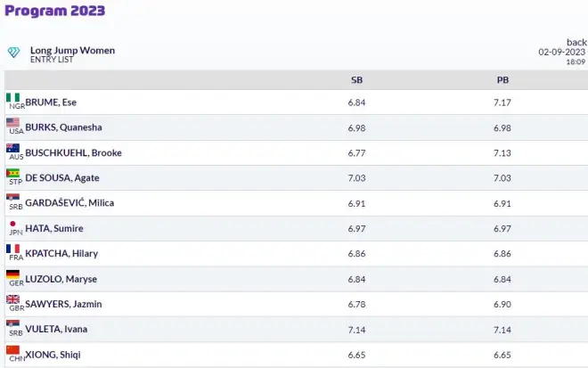Select the Long Jump Women title

(x=72, y=50)
